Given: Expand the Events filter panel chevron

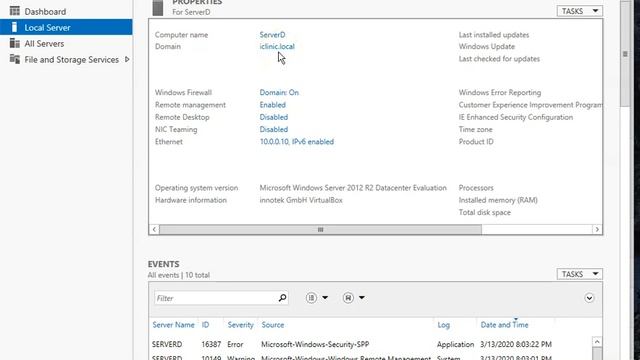Looking at the screenshot, I should point(589,298).
